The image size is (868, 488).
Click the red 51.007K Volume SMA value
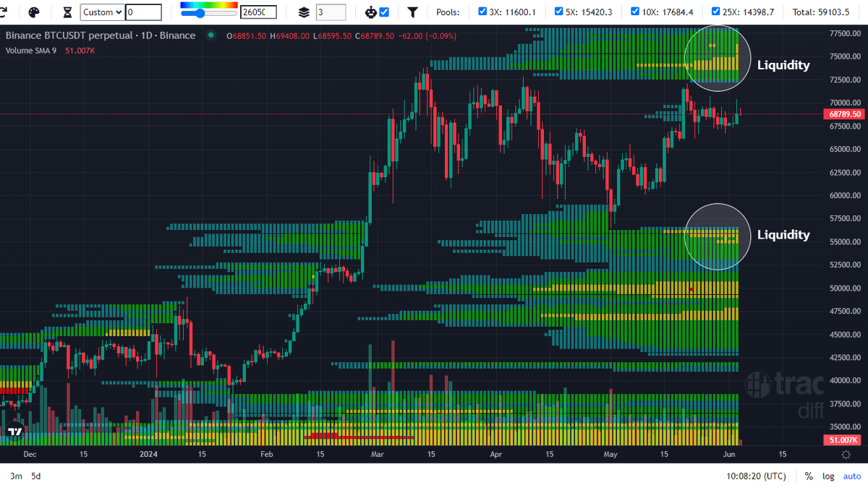click(x=80, y=50)
